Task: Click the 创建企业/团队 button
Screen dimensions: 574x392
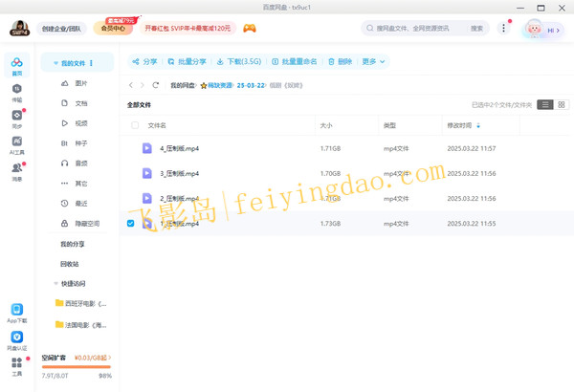Action: [61, 29]
